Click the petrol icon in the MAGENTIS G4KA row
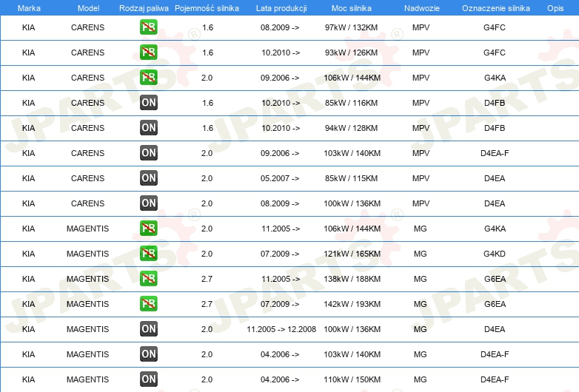The height and width of the screenshot is (392, 579). point(148,229)
